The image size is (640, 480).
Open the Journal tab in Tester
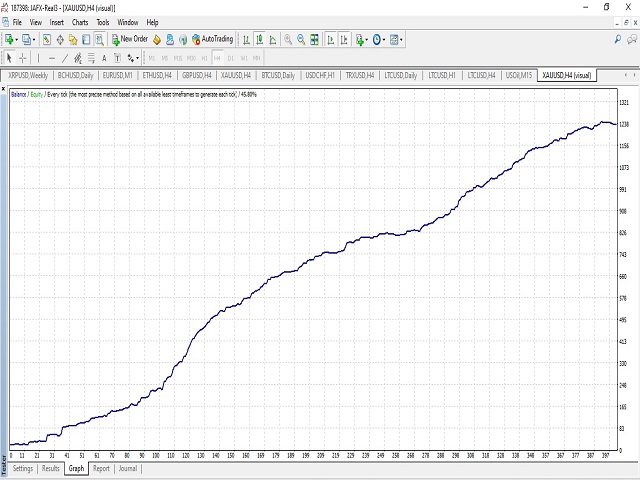(x=128, y=468)
